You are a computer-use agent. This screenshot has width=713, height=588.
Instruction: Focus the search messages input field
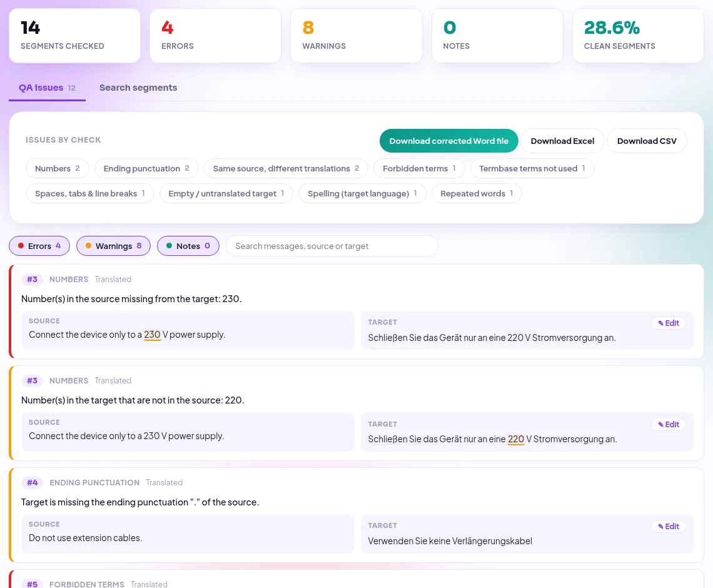[x=332, y=246]
